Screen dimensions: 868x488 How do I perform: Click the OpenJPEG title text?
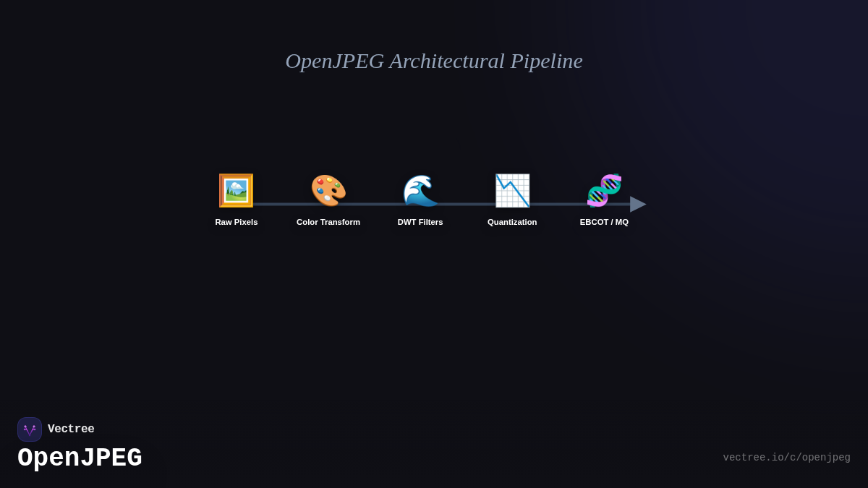pos(80,457)
